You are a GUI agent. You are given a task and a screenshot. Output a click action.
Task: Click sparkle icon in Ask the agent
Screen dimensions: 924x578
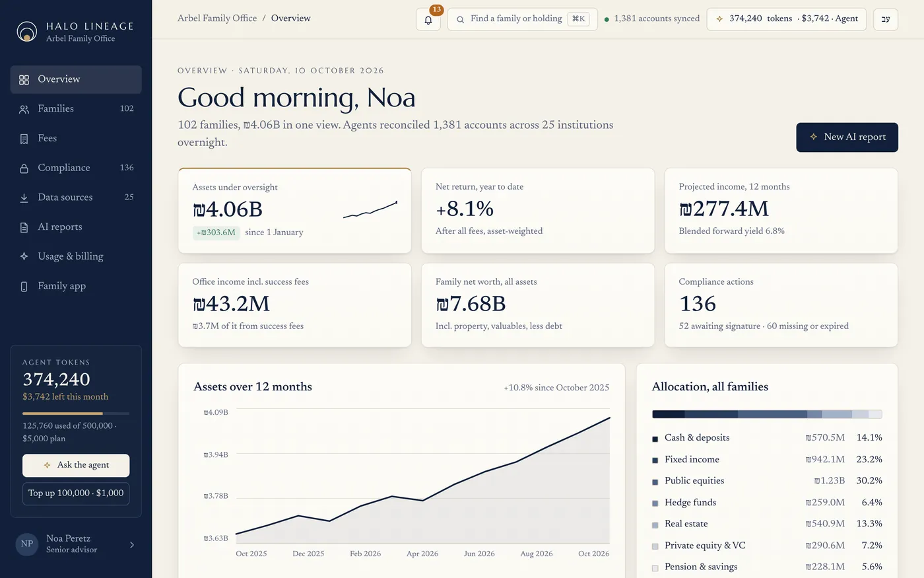(47, 465)
